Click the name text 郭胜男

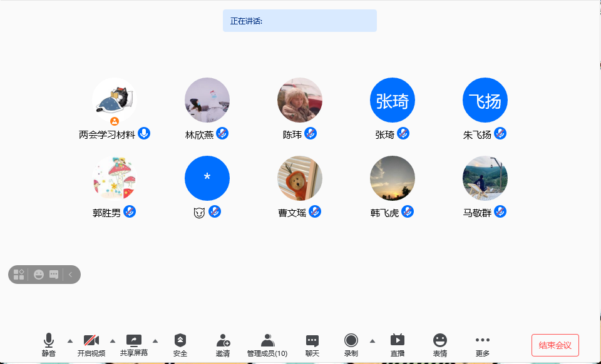tap(106, 213)
